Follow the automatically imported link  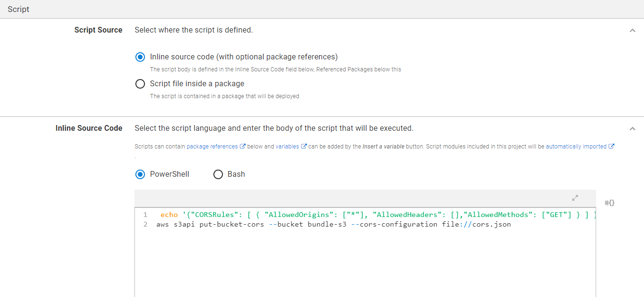click(x=576, y=147)
